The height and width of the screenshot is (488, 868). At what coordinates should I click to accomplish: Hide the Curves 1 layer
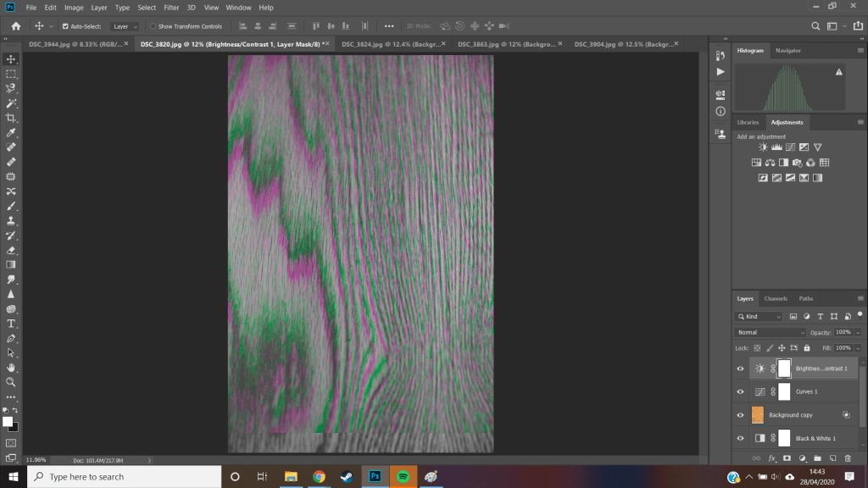tap(740, 392)
